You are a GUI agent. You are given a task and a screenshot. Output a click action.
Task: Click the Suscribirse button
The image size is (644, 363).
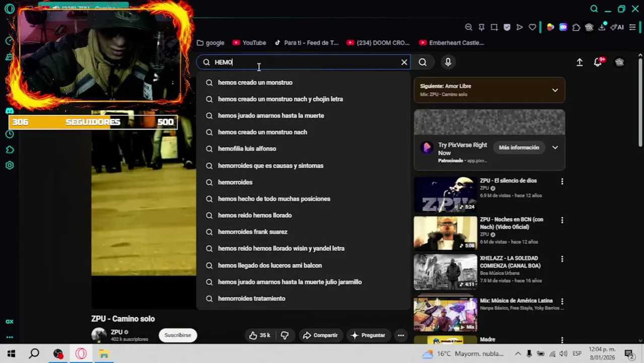coord(178,335)
